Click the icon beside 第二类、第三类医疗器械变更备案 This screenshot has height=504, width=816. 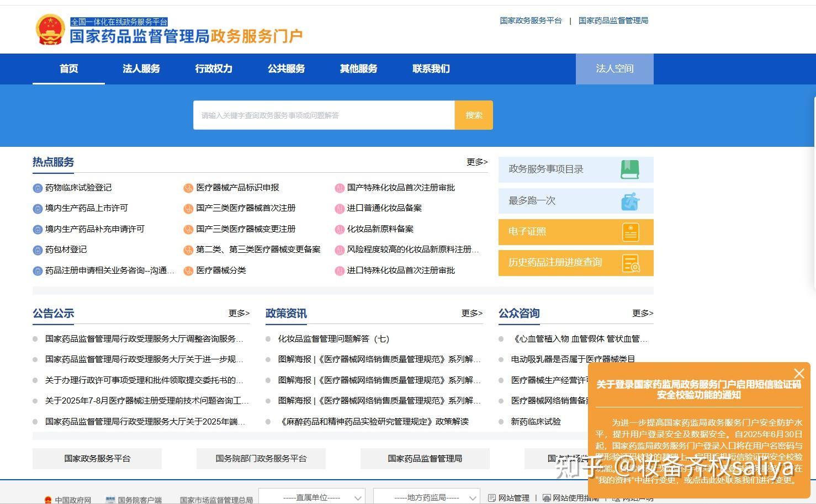tap(188, 250)
